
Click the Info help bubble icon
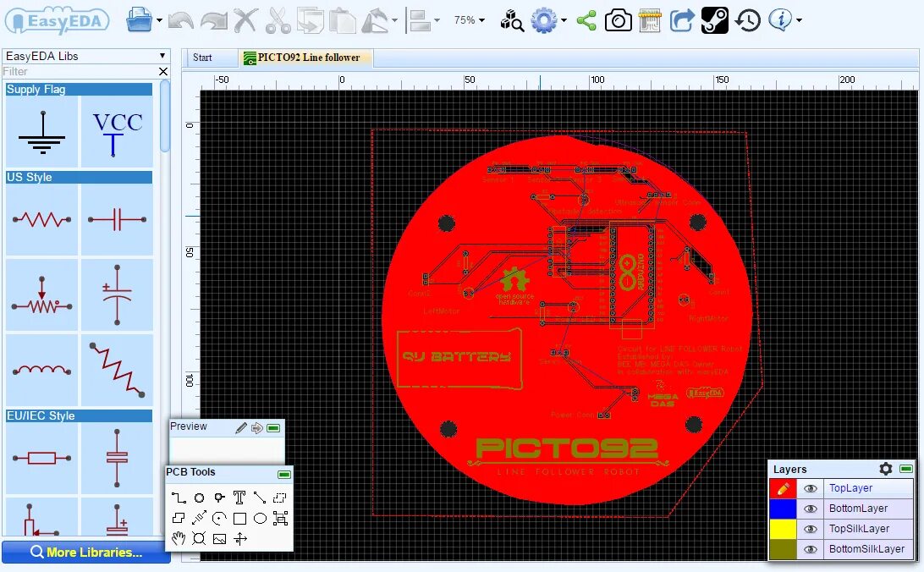pyautogui.click(x=780, y=20)
